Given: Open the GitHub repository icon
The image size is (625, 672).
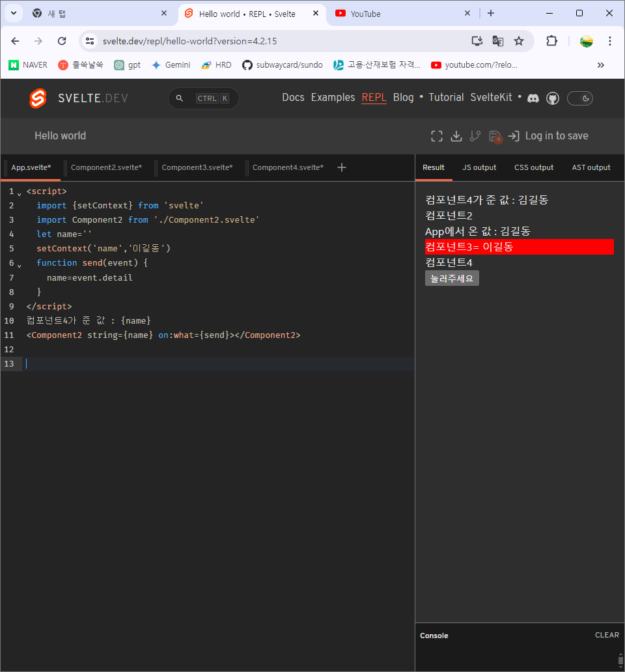Looking at the screenshot, I should [553, 98].
